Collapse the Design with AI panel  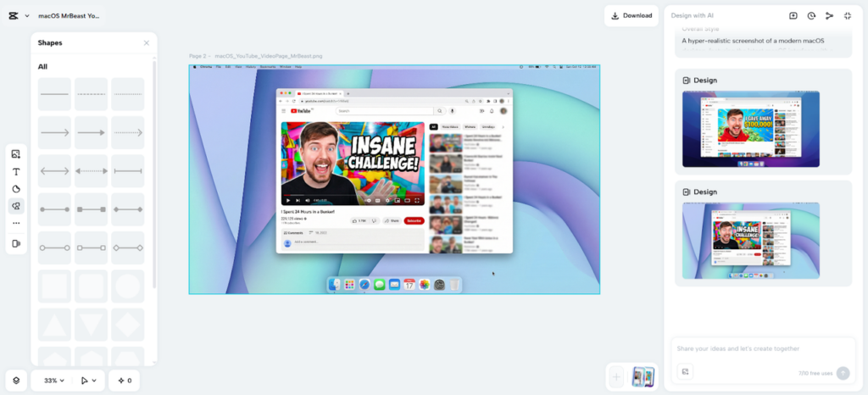coord(848,15)
